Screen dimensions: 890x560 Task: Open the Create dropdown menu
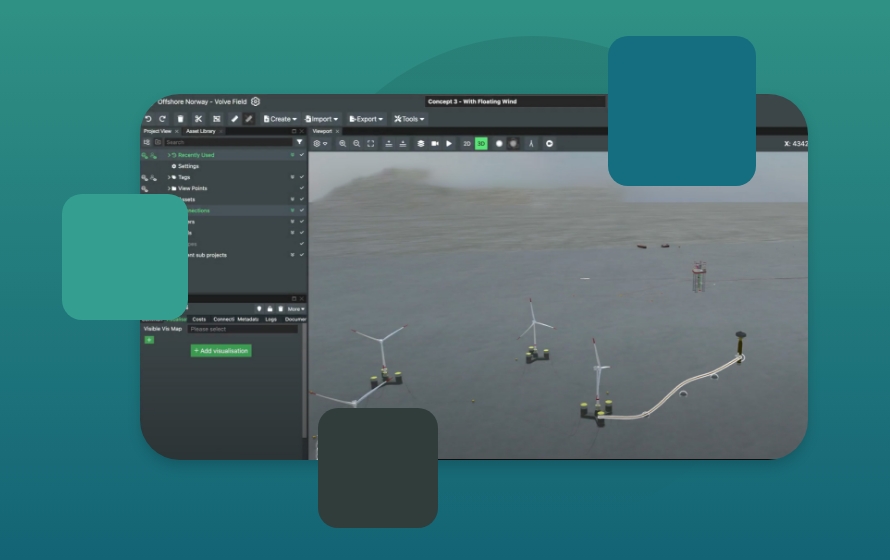tap(280, 119)
